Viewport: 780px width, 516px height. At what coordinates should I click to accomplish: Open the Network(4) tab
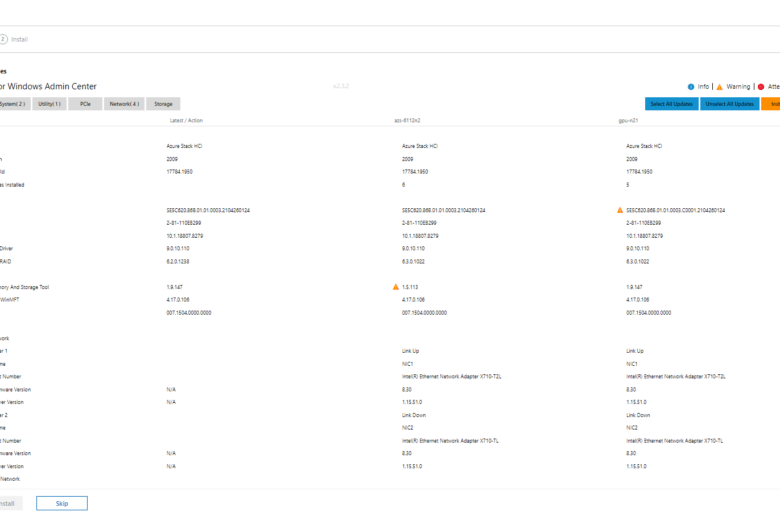point(124,104)
